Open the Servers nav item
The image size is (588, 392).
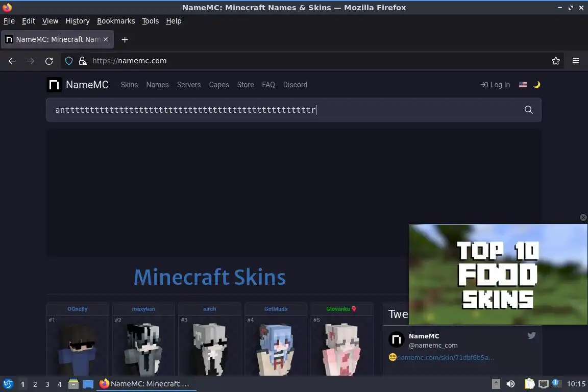click(x=189, y=85)
